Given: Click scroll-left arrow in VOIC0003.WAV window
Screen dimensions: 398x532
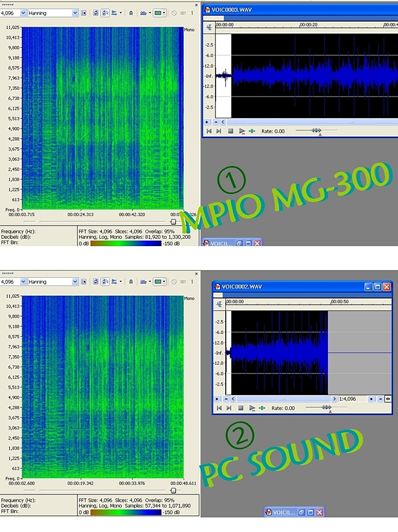Looking at the screenshot, I should click(223, 122).
